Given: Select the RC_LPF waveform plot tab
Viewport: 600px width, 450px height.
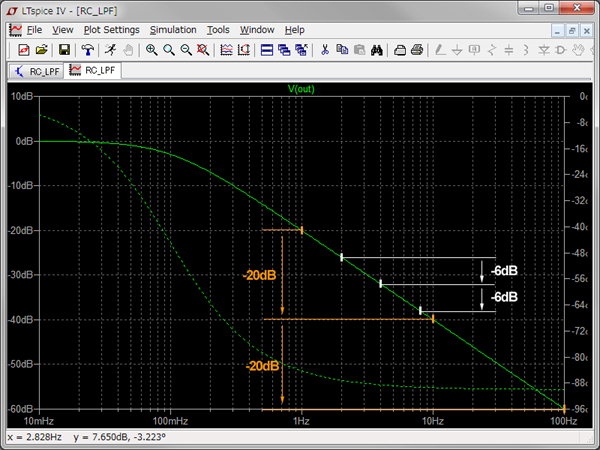Looking at the screenshot, I should (93, 71).
